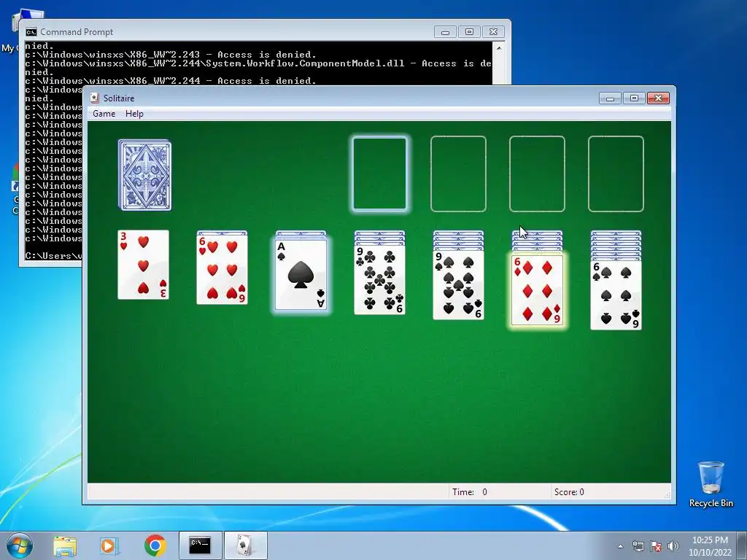Open Google Chrome from the taskbar
The image size is (747, 560).
pos(155,545)
